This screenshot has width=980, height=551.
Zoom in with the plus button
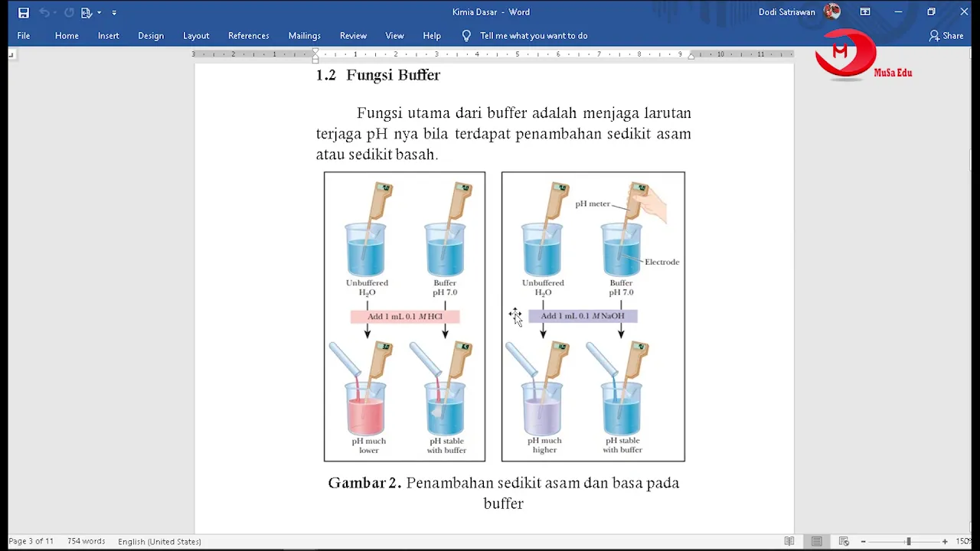[945, 541]
